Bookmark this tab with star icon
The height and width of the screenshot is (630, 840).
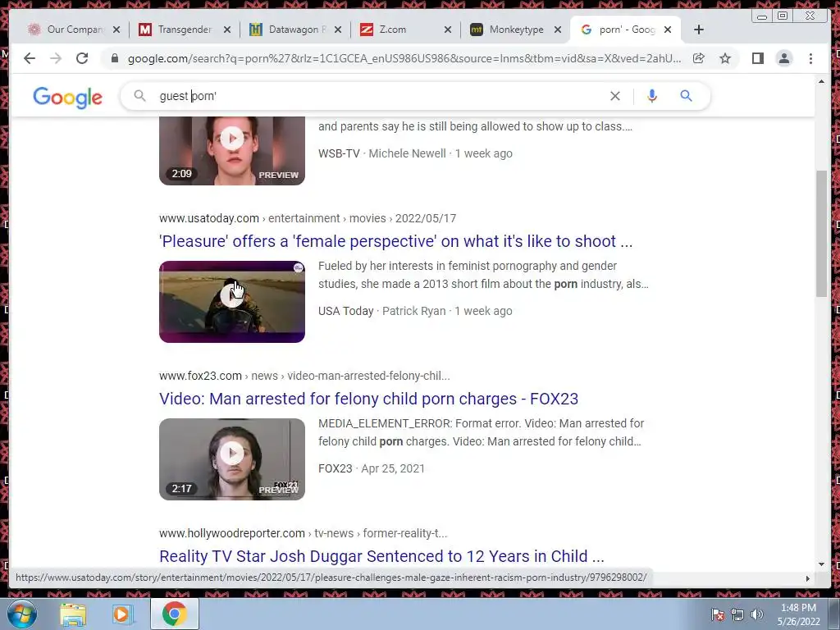[725, 58]
